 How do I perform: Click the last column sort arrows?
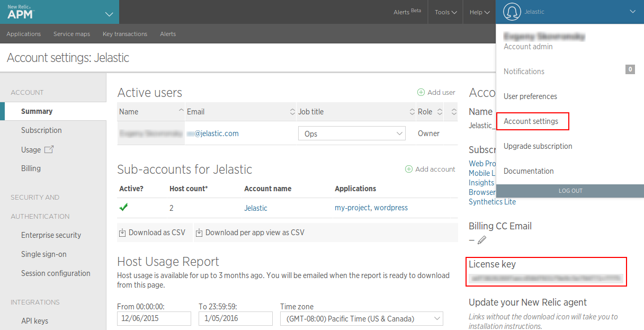tap(454, 112)
